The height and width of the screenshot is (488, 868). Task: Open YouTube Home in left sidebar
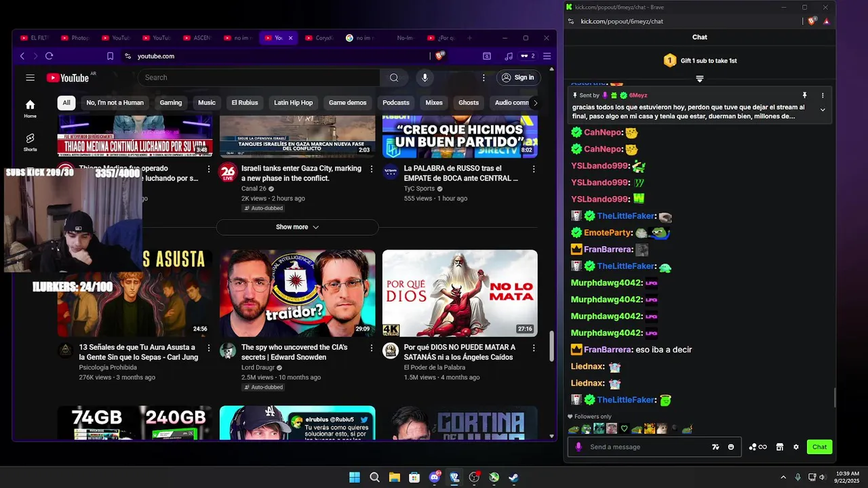[x=30, y=108]
